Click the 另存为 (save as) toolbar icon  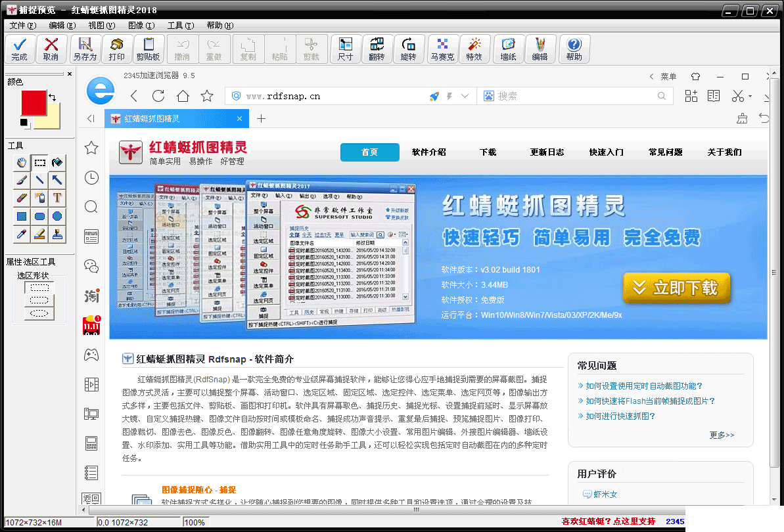tap(85, 49)
